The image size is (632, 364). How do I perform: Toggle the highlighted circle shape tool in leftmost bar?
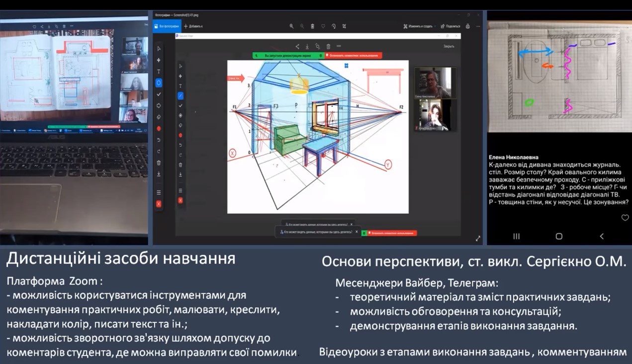[159, 83]
